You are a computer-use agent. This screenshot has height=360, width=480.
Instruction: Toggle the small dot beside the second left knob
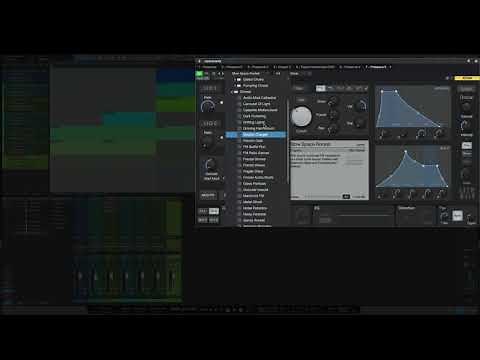(221, 137)
